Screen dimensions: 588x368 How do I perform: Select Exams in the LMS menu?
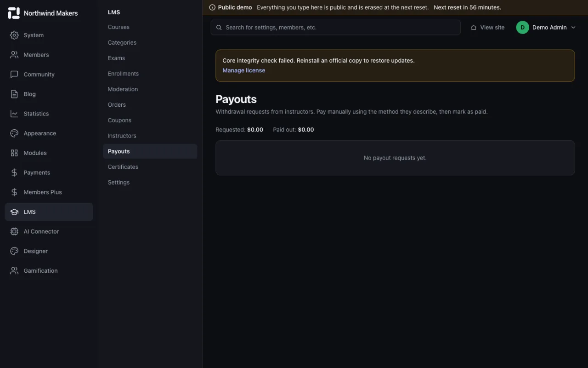click(x=150, y=58)
